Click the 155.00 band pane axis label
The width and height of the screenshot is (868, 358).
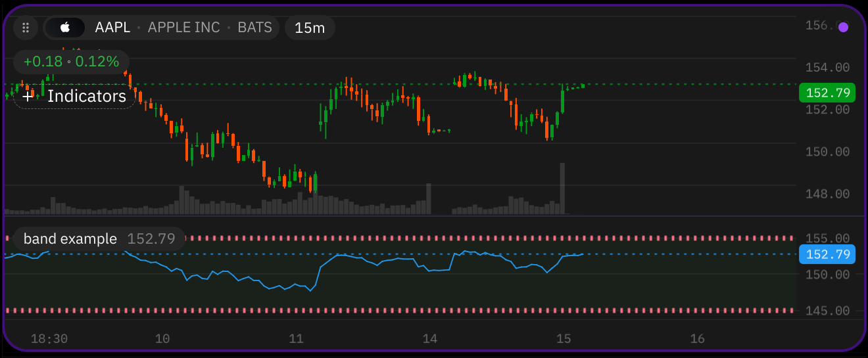click(x=827, y=238)
